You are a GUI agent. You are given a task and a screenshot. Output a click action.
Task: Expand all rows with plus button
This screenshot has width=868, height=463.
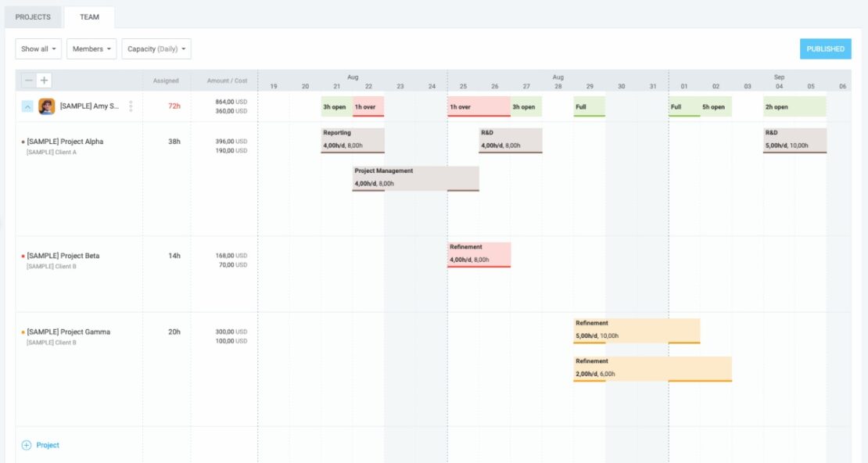(45, 81)
